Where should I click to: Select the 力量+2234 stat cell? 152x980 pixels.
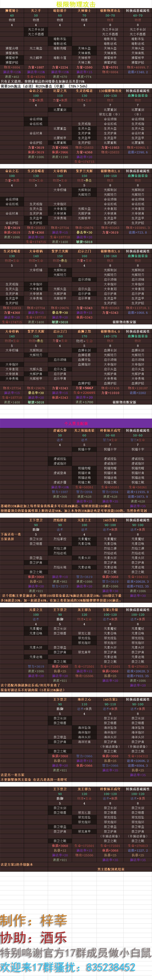60,67
